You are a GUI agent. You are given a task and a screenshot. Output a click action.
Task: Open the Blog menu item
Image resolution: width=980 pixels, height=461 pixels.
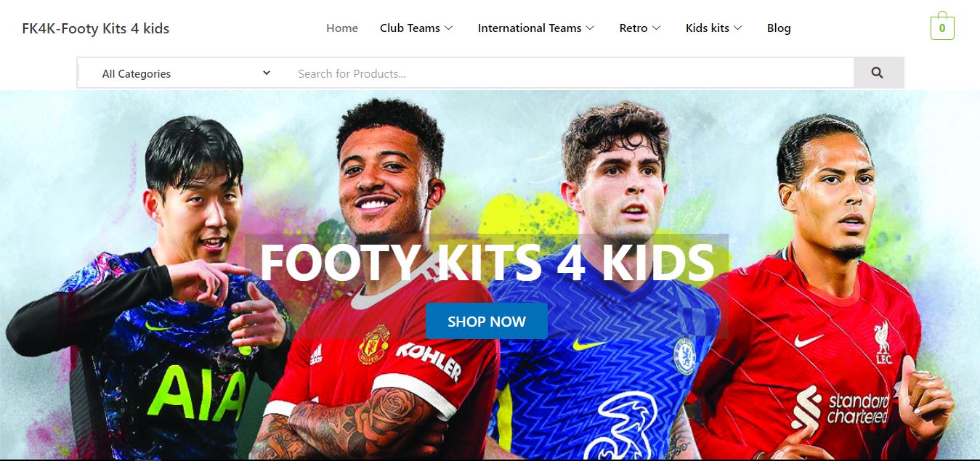[779, 28]
